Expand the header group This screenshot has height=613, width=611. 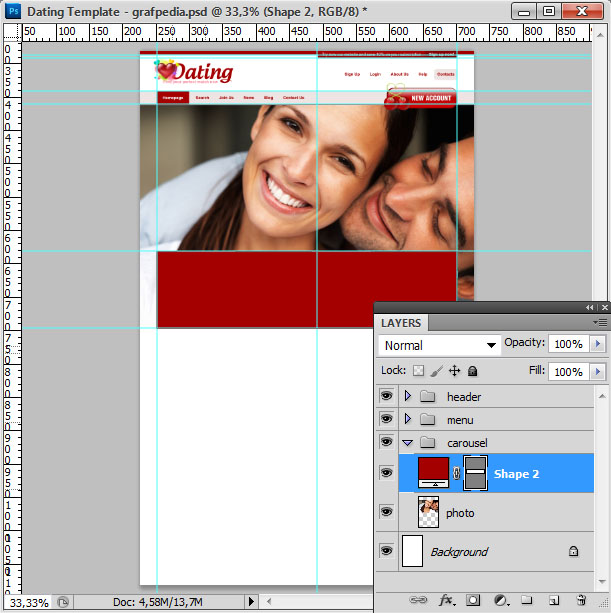pos(407,396)
